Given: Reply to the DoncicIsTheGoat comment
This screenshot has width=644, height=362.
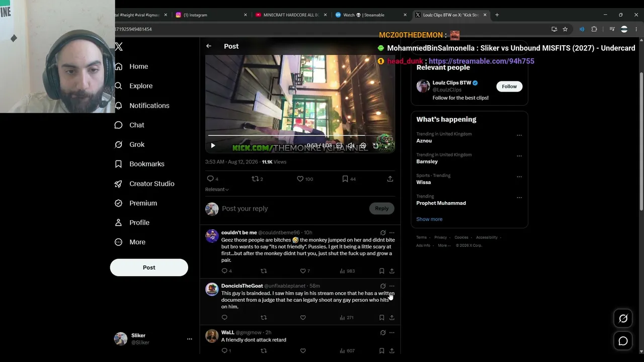Looking at the screenshot, I should [x=224, y=318].
